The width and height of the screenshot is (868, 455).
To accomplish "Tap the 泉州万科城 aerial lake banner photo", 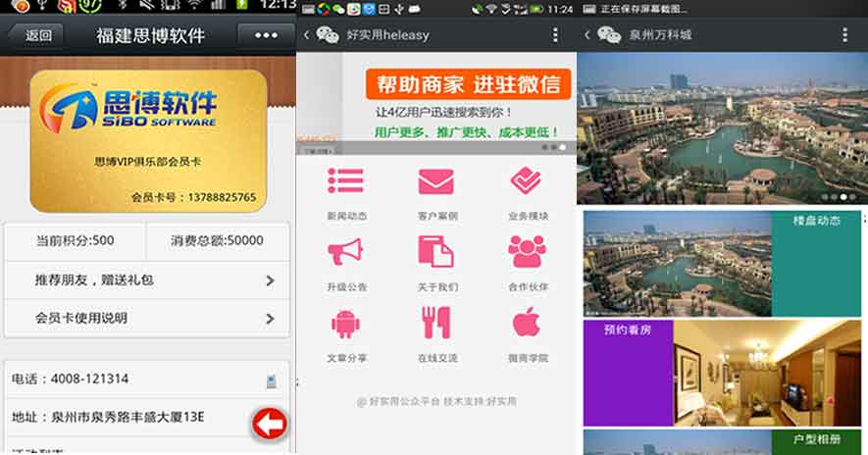I will click(x=722, y=128).
